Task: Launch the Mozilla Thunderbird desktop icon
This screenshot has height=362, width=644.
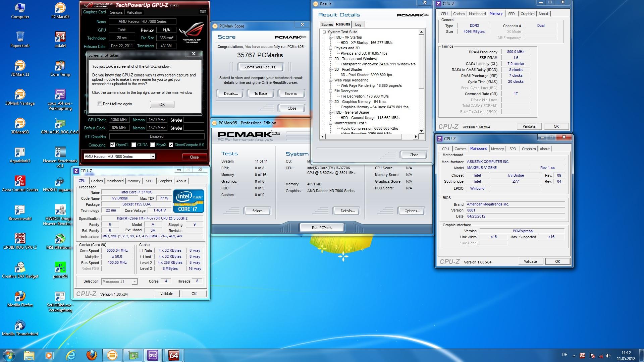Action: click(20, 328)
